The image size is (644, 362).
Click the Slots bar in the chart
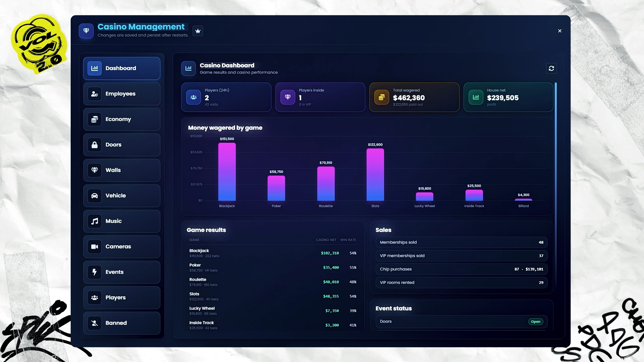pyautogui.click(x=375, y=174)
